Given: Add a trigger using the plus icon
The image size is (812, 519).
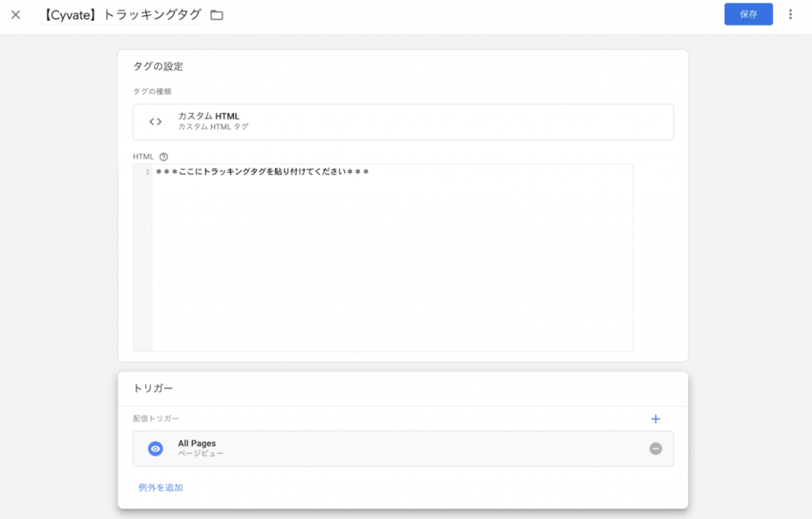Looking at the screenshot, I should (655, 419).
